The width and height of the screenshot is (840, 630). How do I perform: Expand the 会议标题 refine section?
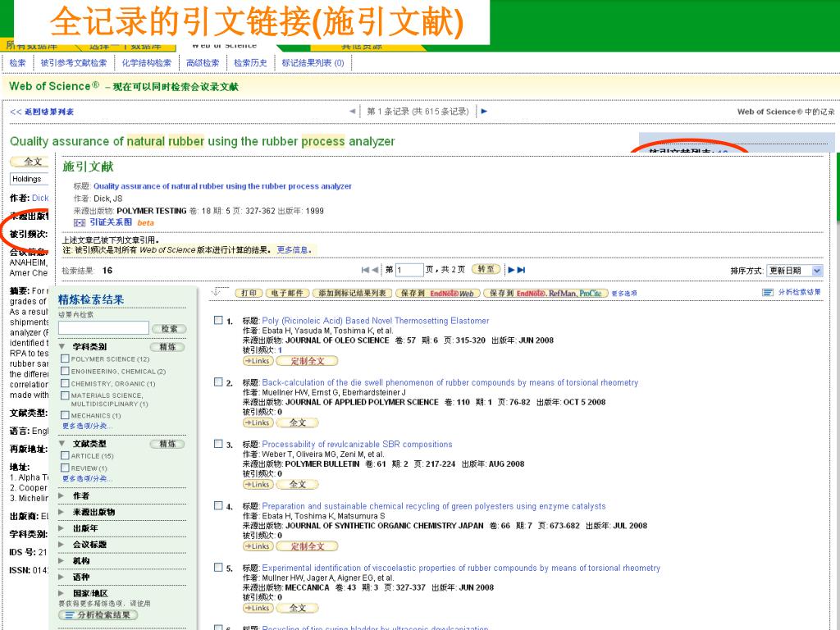[61, 545]
